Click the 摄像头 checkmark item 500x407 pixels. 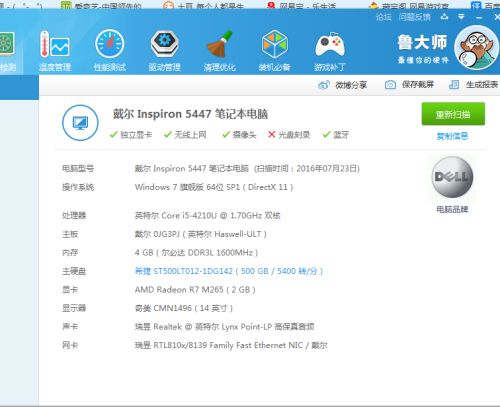[239, 135]
